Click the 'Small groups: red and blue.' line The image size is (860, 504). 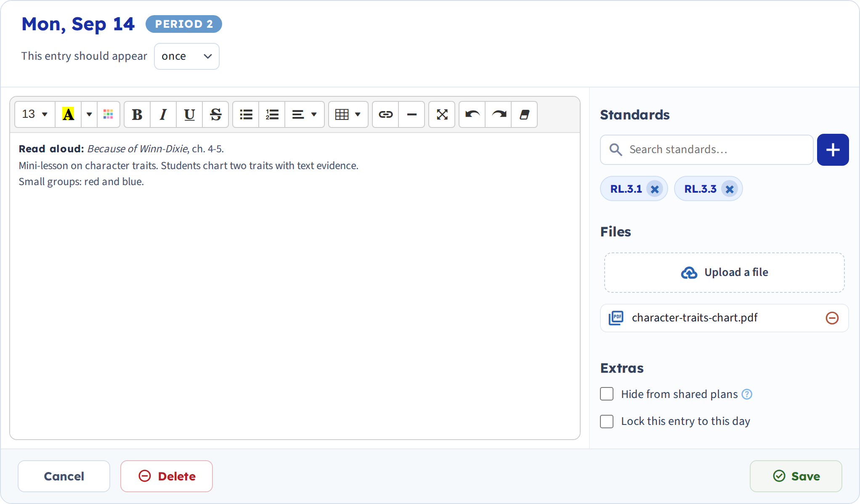(x=81, y=182)
